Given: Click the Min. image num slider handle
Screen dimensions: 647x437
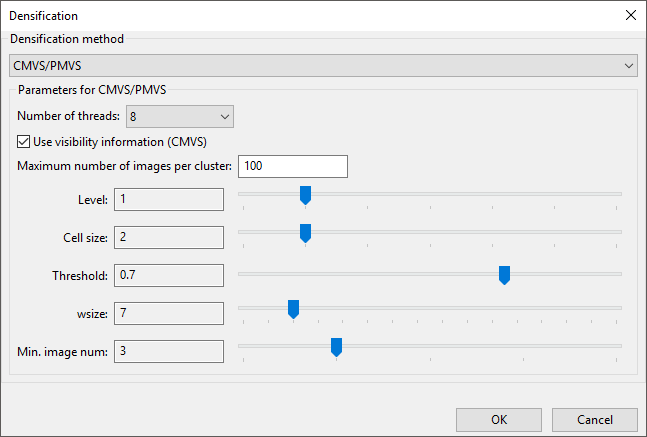Looking at the screenshot, I should pyautogui.click(x=337, y=347).
